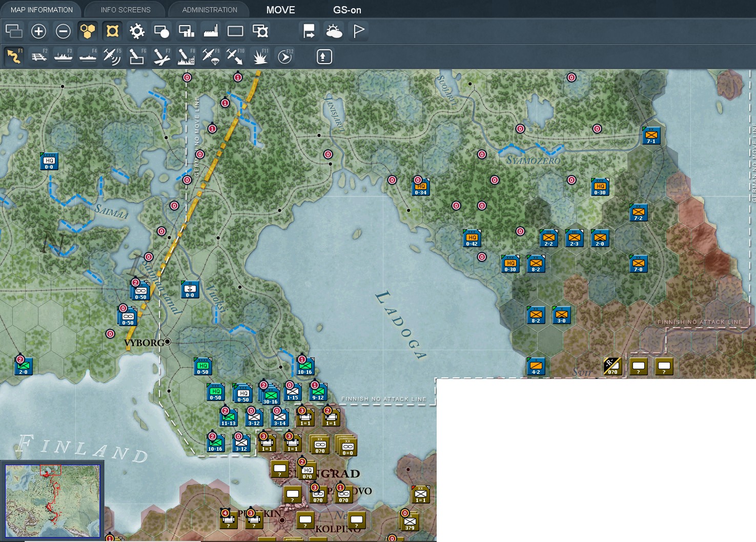Toggle the rectangle-with-circle map overlay
The width and height of the screenshot is (756, 542).
pos(161,31)
